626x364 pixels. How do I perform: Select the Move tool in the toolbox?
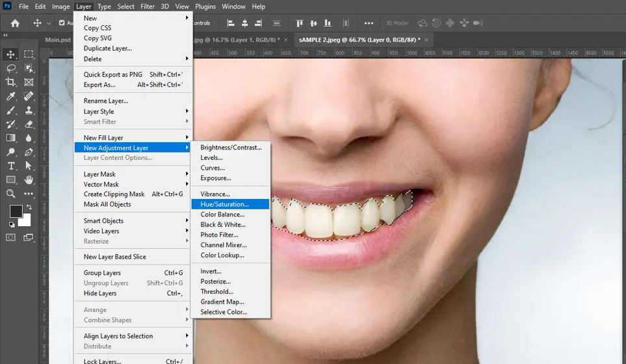point(11,55)
